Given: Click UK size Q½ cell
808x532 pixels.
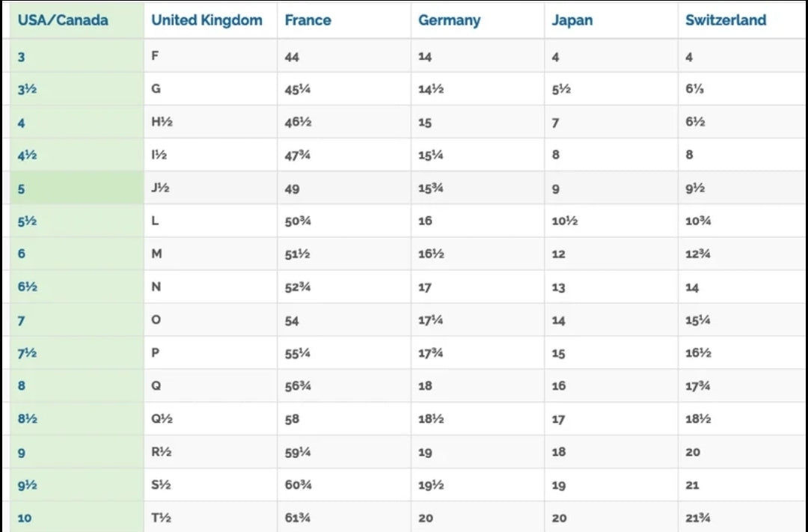Looking at the screenshot, I should click(211, 419).
